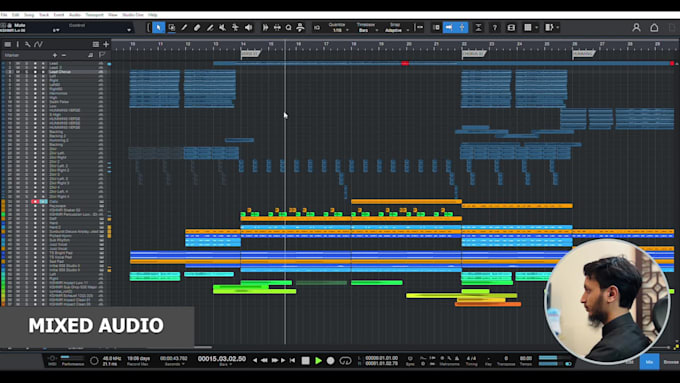
Task: Click the tempo value field
Action: pyautogui.click(x=526, y=358)
